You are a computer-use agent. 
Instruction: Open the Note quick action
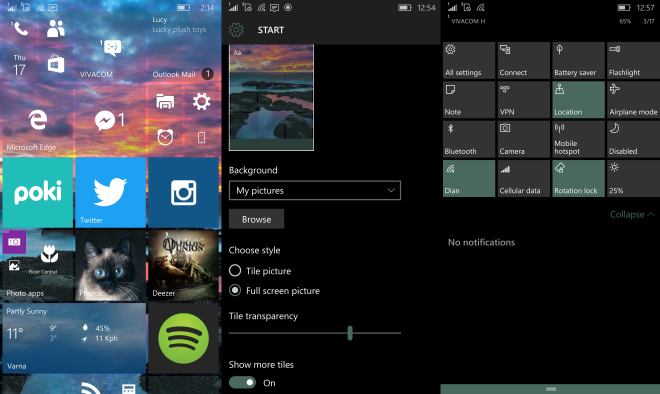[x=469, y=100]
